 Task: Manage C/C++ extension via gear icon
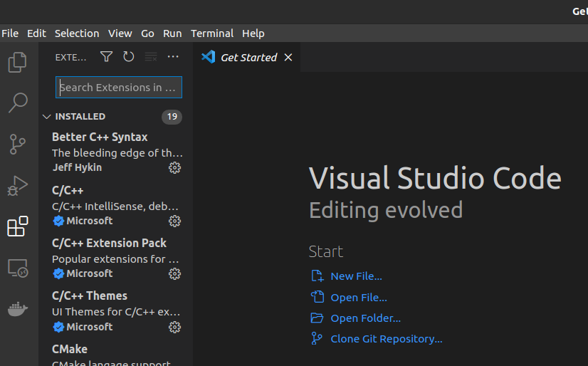click(x=174, y=221)
